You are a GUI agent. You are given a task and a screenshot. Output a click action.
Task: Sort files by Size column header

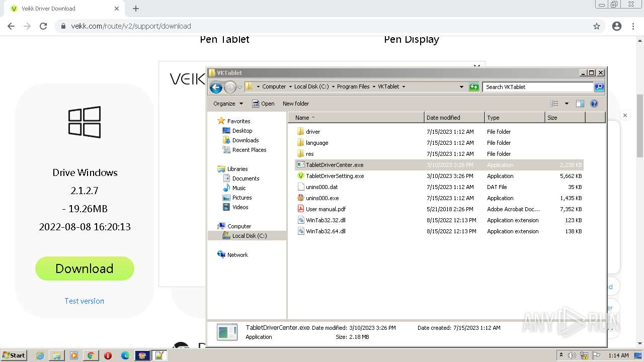tap(565, 118)
